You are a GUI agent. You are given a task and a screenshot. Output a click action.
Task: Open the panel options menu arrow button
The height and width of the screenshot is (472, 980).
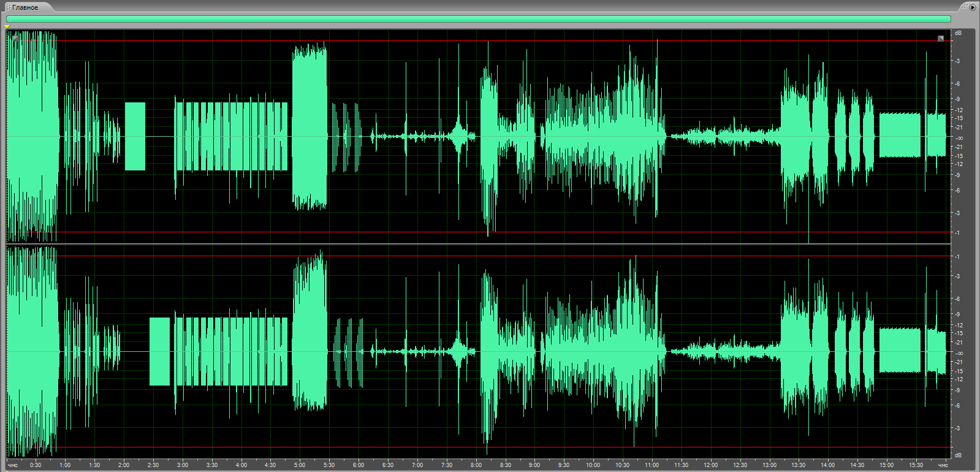pos(973,7)
